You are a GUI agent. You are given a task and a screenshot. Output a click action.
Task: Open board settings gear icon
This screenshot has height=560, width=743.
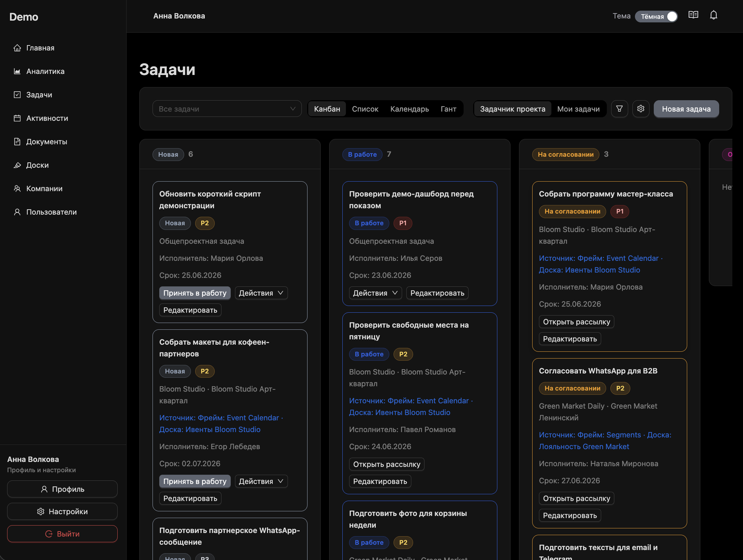pos(641,109)
